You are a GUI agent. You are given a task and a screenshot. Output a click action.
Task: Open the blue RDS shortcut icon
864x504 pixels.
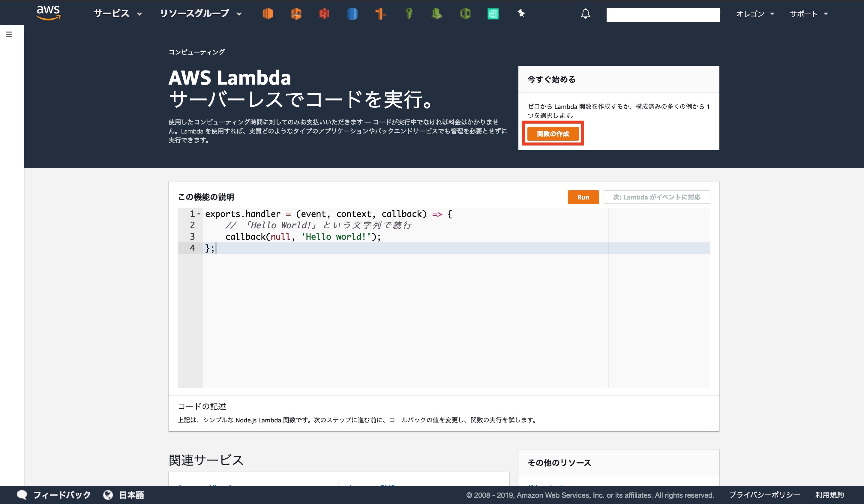click(352, 14)
